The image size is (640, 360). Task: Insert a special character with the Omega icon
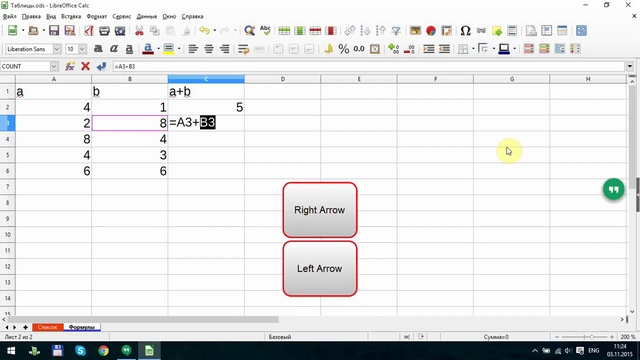click(x=465, y=31)
